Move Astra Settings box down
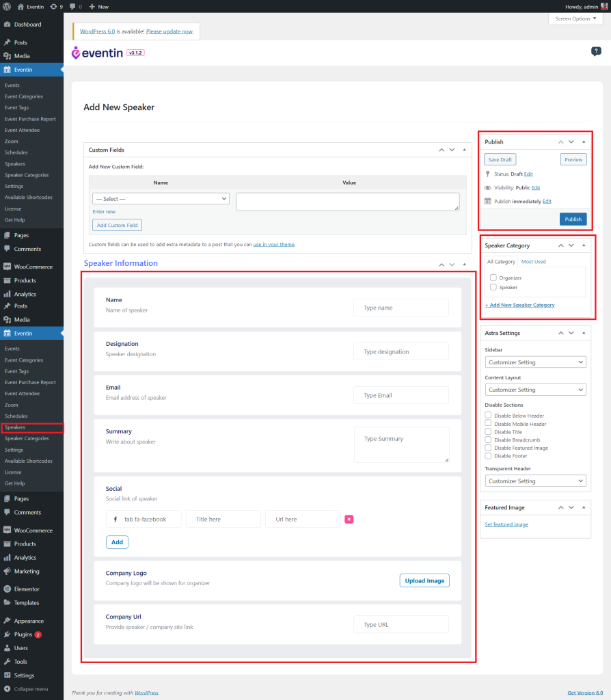The width and height of the screenshot is (611, 700). click(x=571, y=333)
